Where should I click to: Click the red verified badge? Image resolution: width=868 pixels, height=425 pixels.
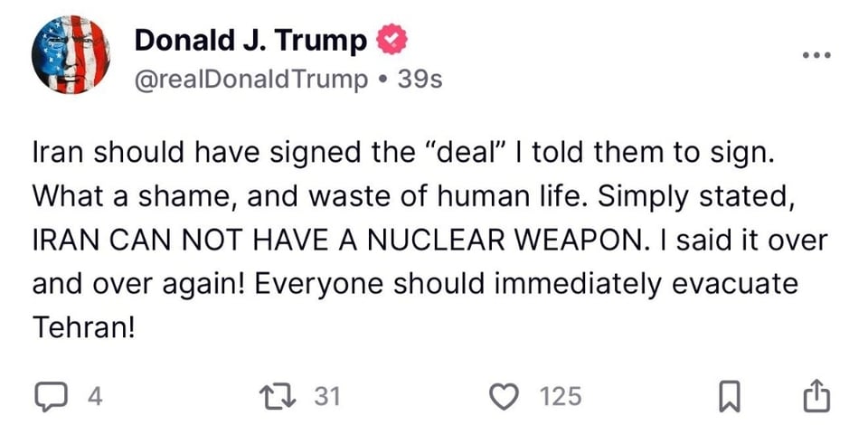click(x=387, y=42)
